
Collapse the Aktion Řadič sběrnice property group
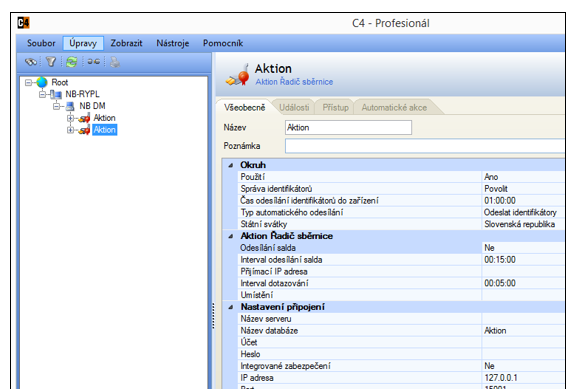pyautogui.click(x=231, y=236)
